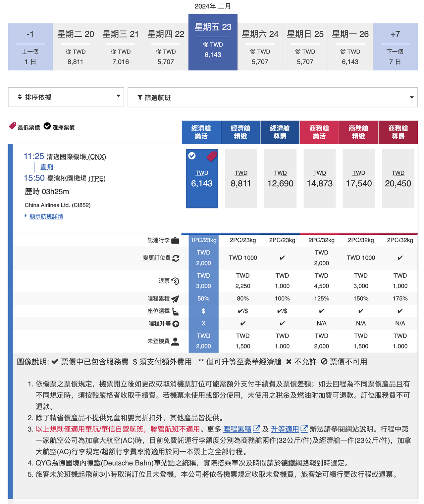The height and width of the screenshot is (504, 424).
Task: Click the China Airlines Ltd. (CI852) text
Action: [58, 205]
